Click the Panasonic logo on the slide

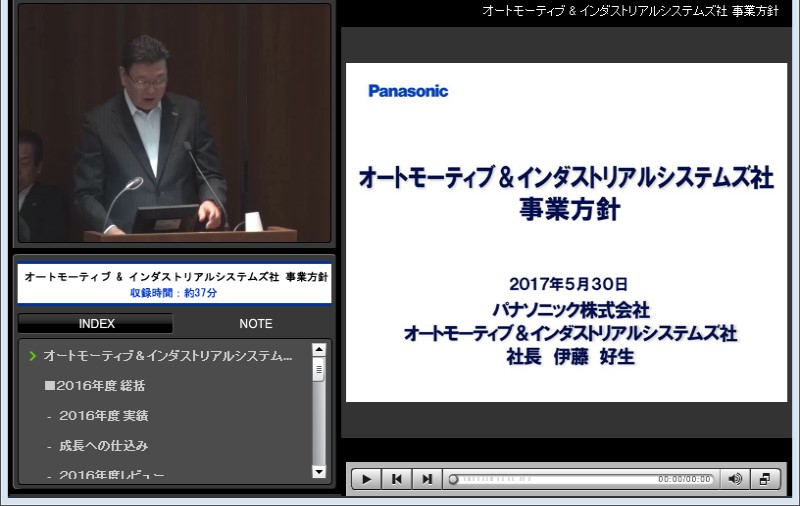pyautogui.click(x=408, y=91)
